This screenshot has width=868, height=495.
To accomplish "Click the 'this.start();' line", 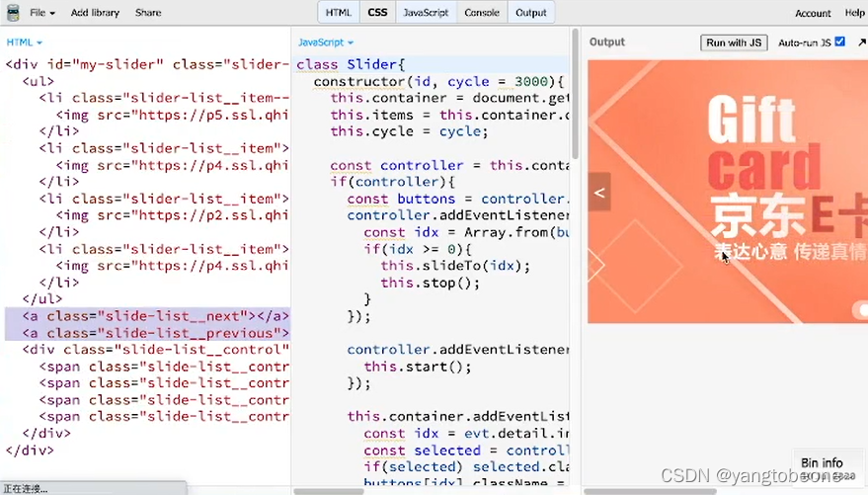I will pyautogui.click(x=418, y=367).
